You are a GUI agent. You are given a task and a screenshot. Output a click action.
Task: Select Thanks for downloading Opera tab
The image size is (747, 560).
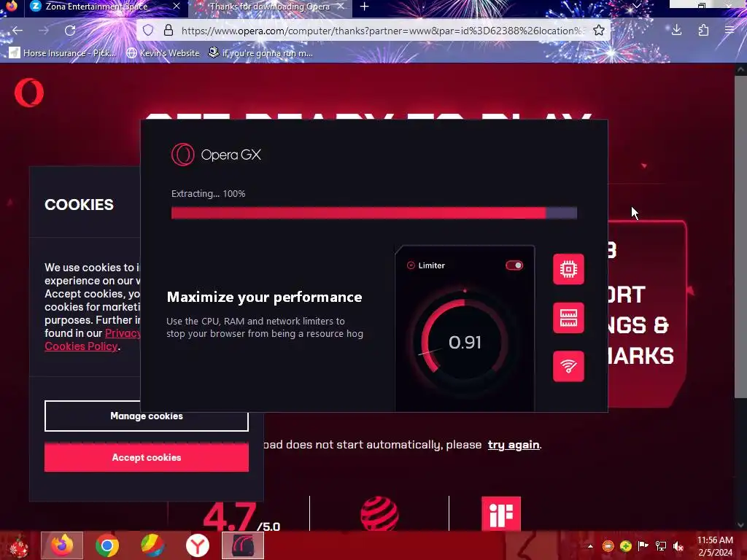269,7
